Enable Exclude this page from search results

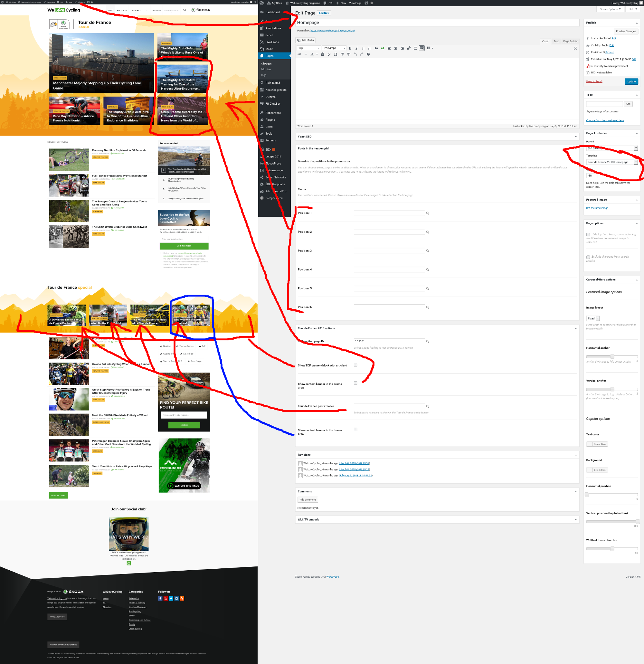point(588,257)
